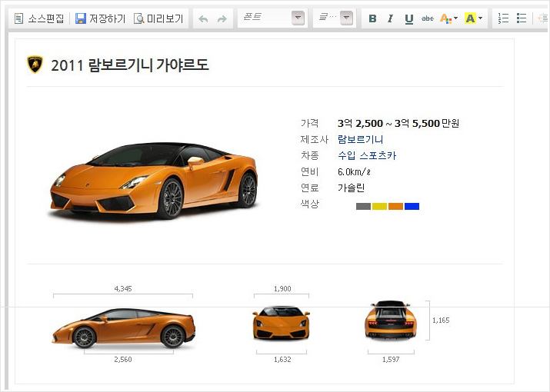Open 미리보기 preview
The height and width of the screenshot is (392, 550).
pyautogui.click(x=158, y=18)
